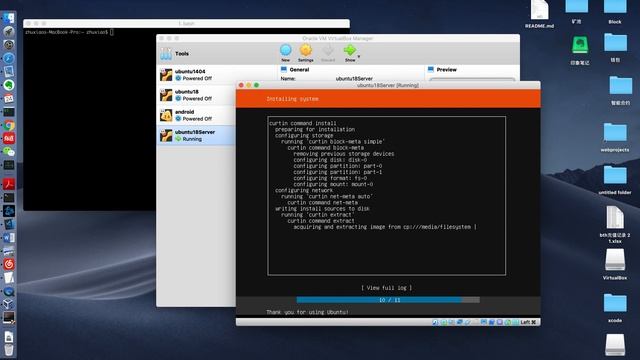Open VirtualBox Settings gear icon
The image size is (640, 360).
click(306, 51)
